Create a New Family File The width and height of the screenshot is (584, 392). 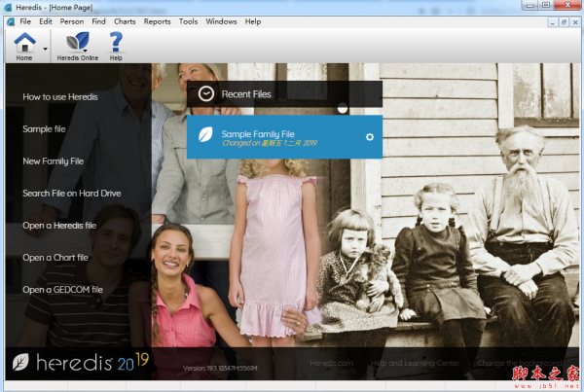tap(53, 161)
